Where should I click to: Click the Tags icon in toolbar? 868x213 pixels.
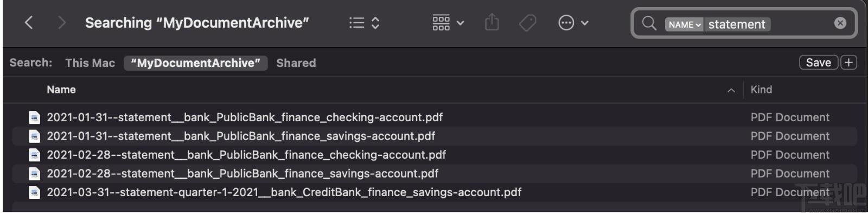(527, 23)
